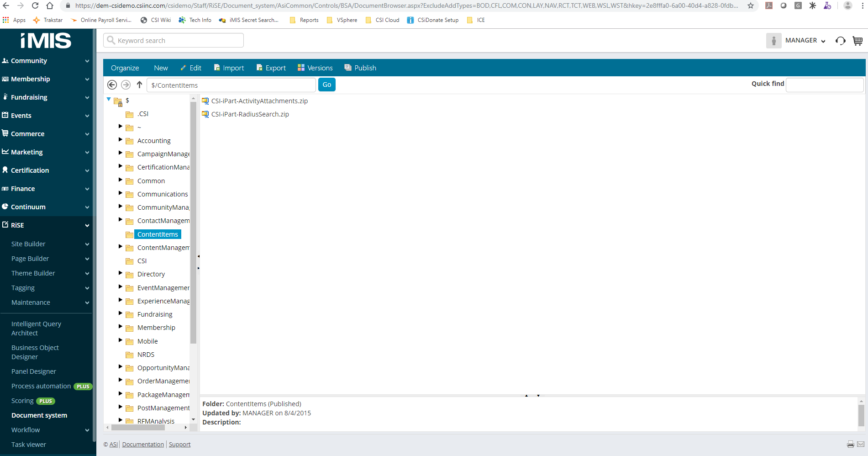Click the email envelope icon in footer

point(861,444)
